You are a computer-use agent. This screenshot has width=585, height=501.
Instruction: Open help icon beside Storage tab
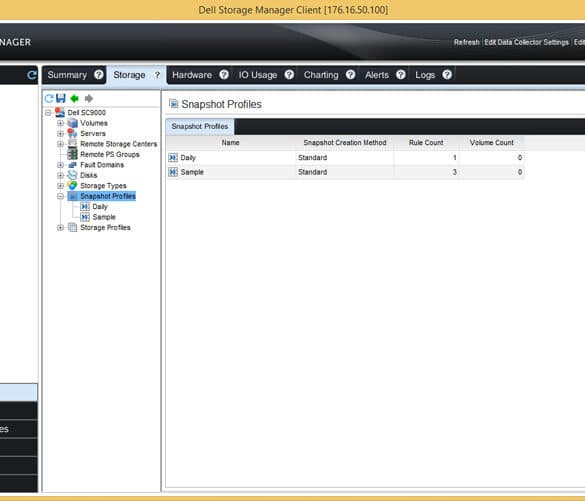tap(157, 75)
